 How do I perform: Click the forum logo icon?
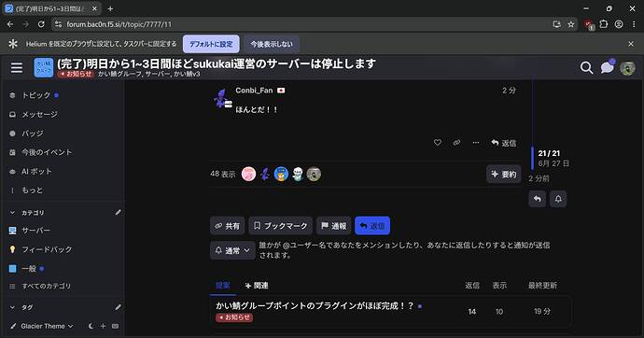pos(44,67)
